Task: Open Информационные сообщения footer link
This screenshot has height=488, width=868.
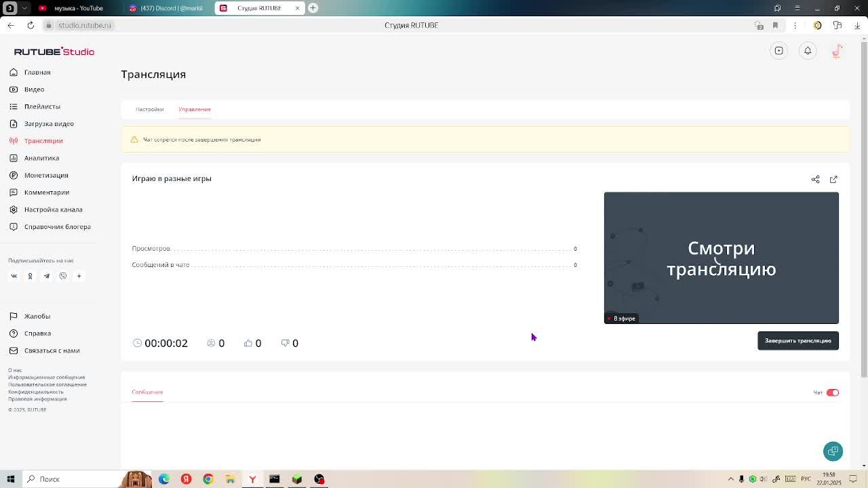Action: [x=47, y=378]
